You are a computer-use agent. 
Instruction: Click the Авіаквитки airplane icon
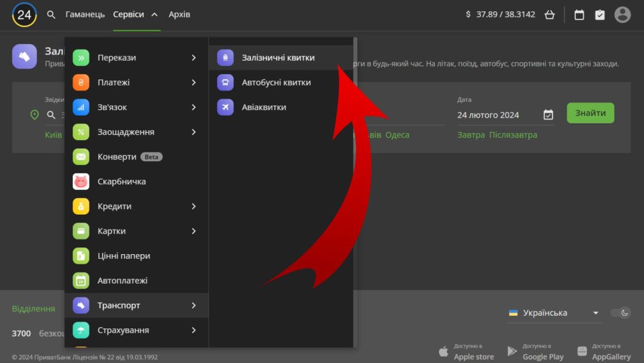click(x=225, y=107)
